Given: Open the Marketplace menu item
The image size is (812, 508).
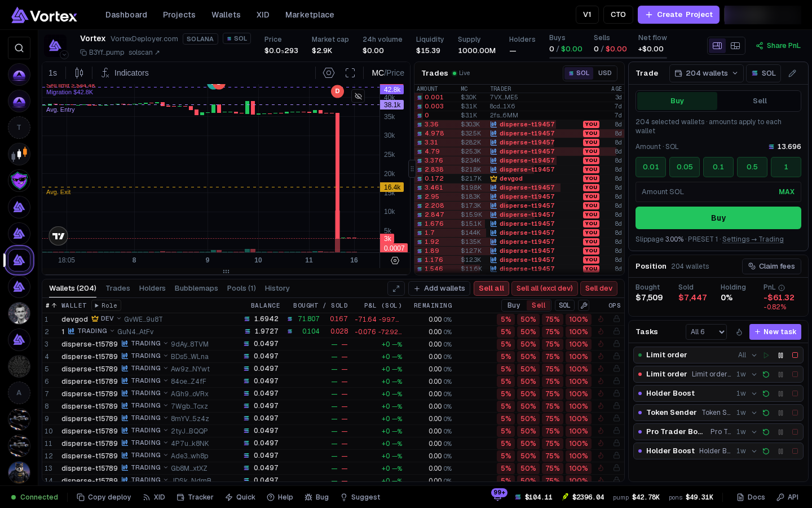Looking at the screenshot, I should click(310, 15).
